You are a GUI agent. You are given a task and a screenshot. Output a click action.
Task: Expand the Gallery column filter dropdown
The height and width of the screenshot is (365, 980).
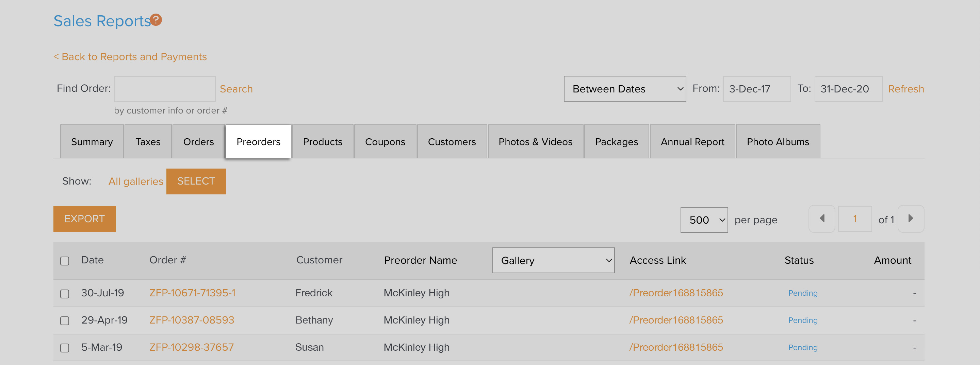coord(553,260)
